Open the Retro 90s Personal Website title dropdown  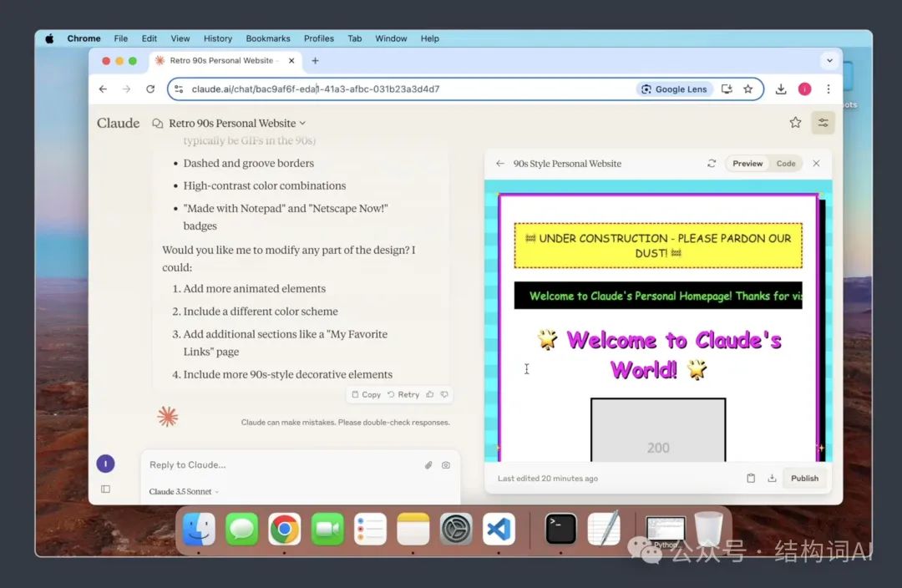[237, 123]
